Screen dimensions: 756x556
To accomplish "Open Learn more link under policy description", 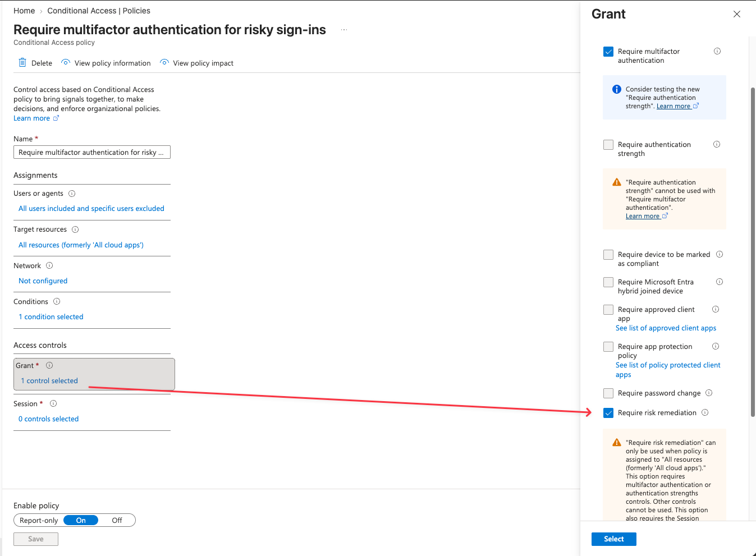I will point(36,118).
